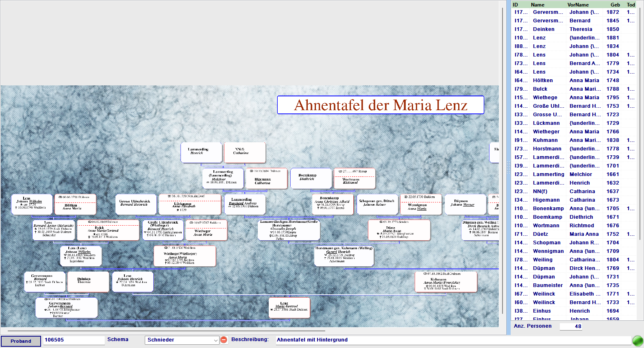Click the green round button at bottom right

pos(637,340)
